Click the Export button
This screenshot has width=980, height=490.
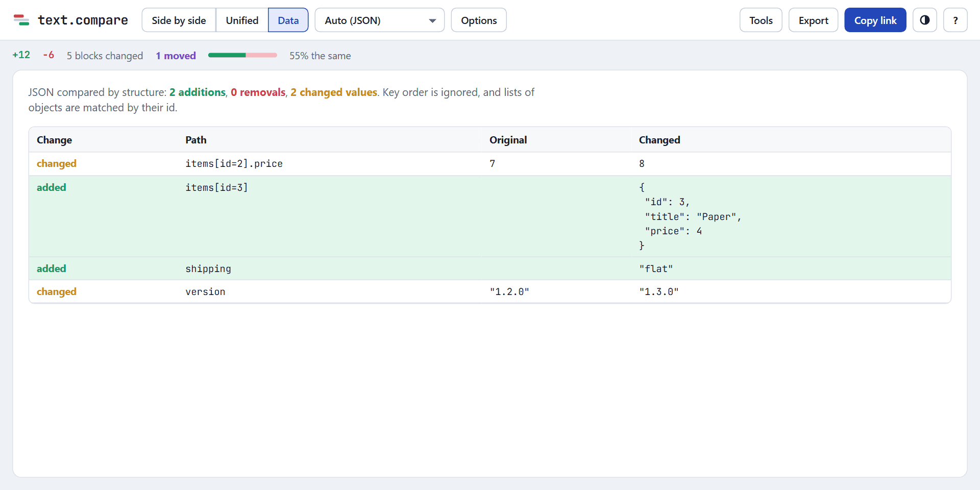[813, 20]
